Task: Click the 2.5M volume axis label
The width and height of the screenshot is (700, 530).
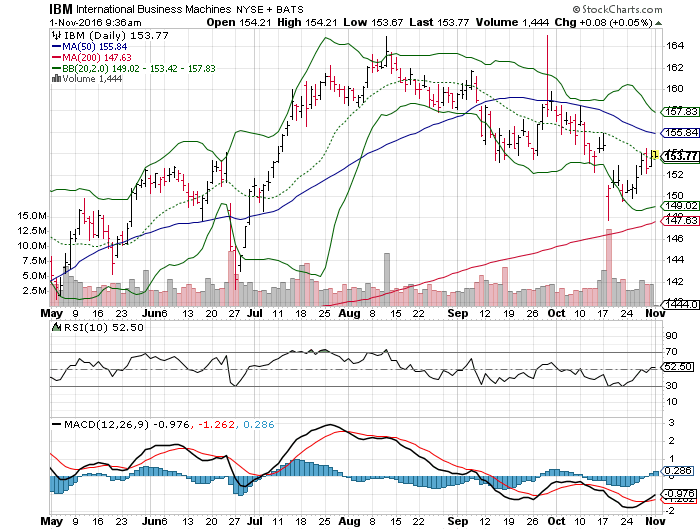Action: point(35,291)
